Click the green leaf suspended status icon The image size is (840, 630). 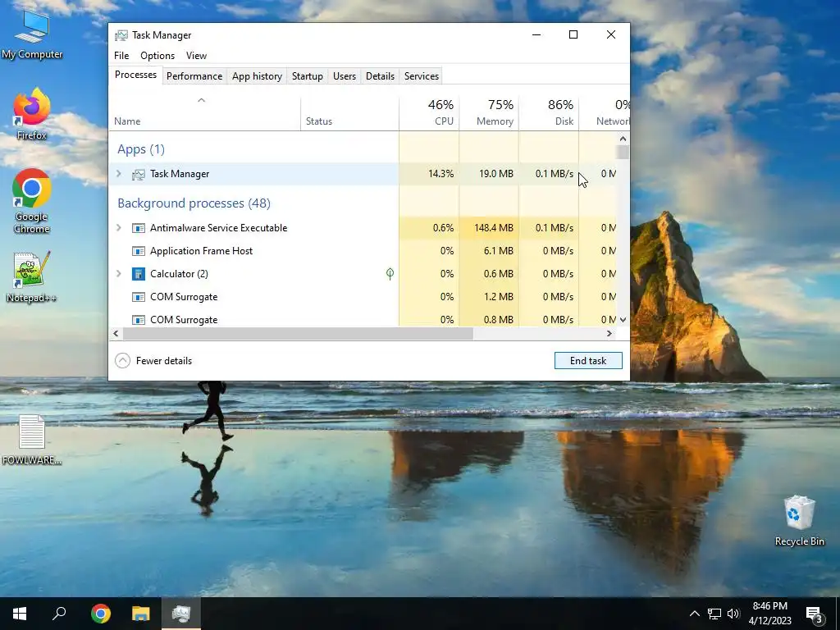pyautogui.click(x=390, y=274)
